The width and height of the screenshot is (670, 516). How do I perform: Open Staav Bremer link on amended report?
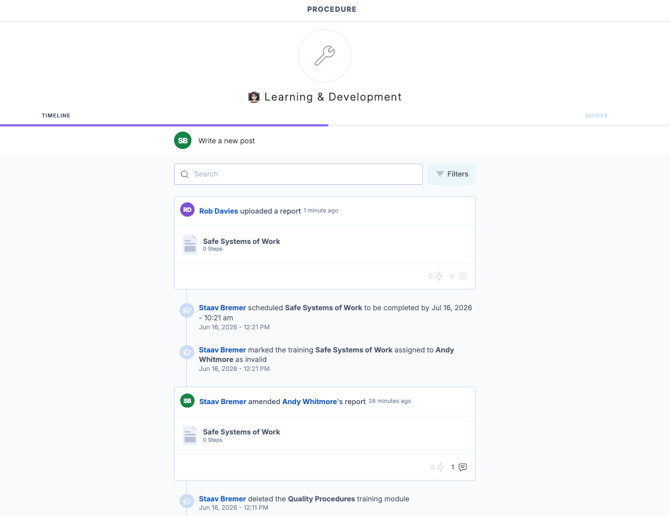tap(223, 402)
